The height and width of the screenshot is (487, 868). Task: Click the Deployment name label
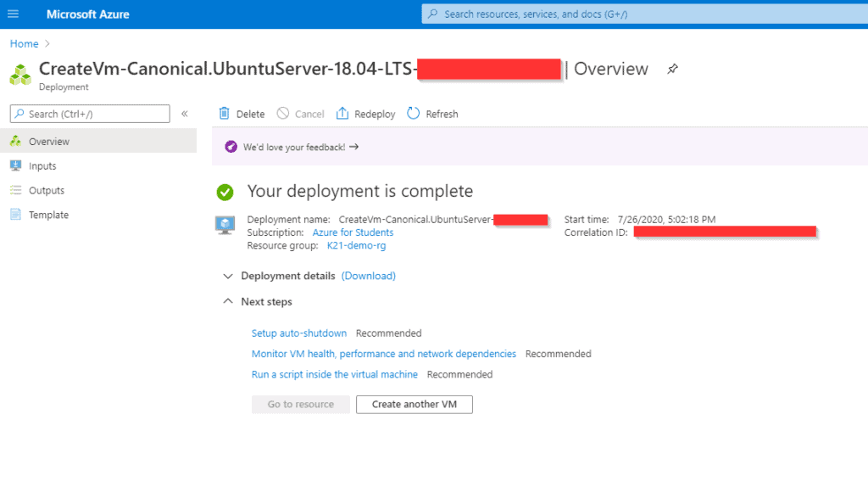[288, 220]
